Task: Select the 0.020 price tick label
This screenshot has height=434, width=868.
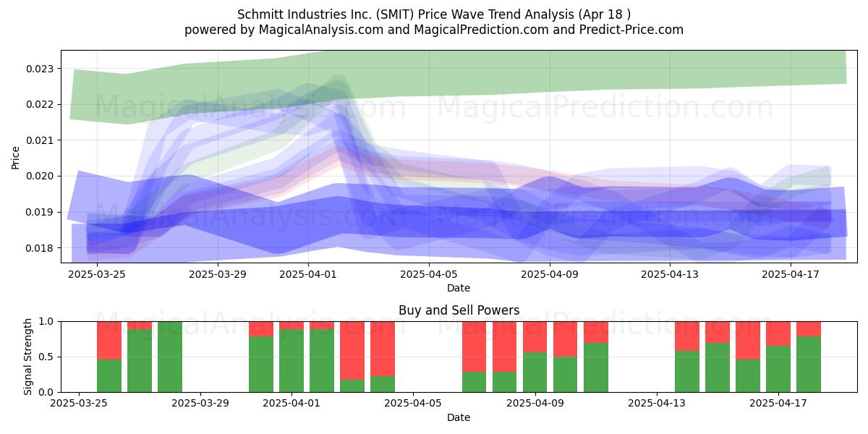Action: [x=41, y=176]
